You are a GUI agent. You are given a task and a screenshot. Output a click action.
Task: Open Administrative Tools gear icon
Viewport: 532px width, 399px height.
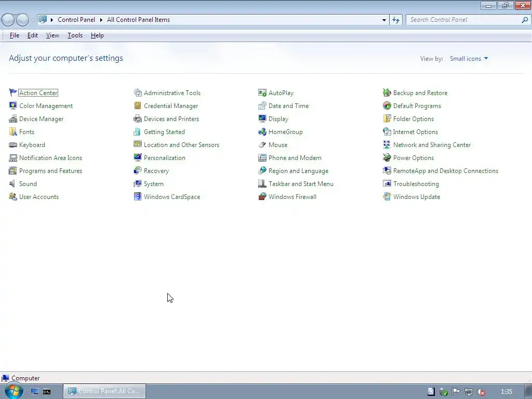click(x=137, y=92)
